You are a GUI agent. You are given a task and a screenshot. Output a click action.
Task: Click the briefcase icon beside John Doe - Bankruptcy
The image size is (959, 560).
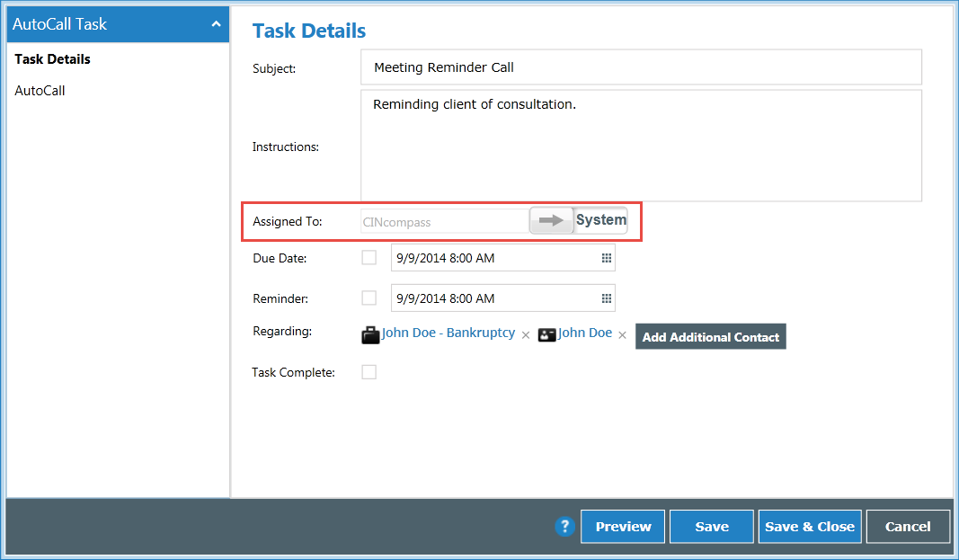point(370,334)
